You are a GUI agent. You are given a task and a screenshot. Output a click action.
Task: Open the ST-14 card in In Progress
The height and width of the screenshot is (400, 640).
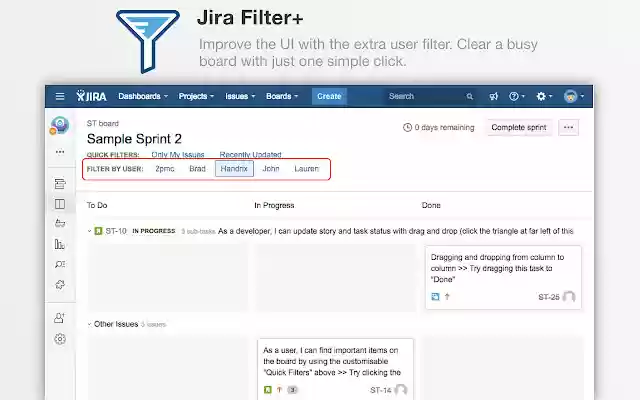(336, 368)
